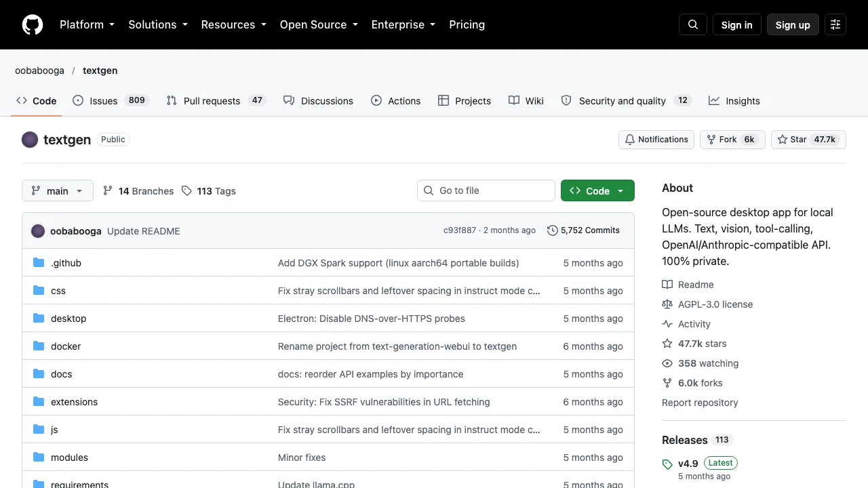Click the book icon beside Readme
Viewport: 868px width, 488px height.
coord(667,285)
